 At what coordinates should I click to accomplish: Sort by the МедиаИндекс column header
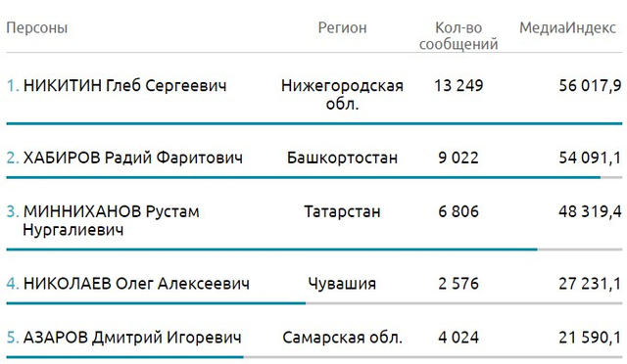coord(567,28)
